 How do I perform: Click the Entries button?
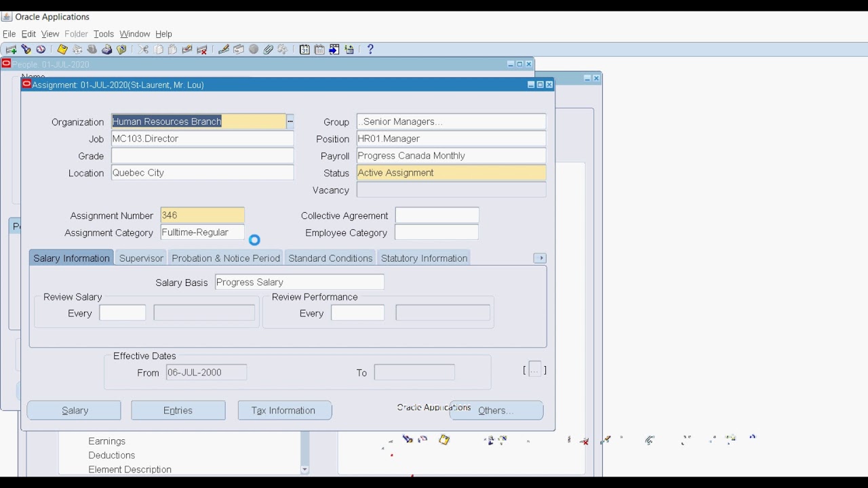pyautogui.click(x=178, y=411)
